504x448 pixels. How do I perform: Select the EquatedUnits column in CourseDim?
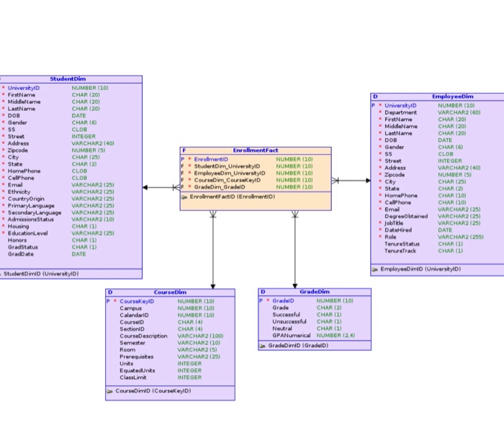[x=138, y=370]
